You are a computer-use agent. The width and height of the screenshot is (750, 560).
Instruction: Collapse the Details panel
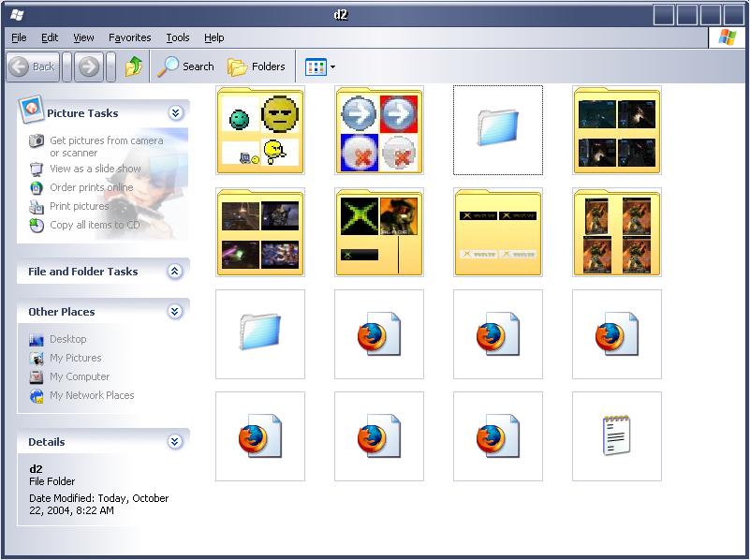[x=175, y=442]
